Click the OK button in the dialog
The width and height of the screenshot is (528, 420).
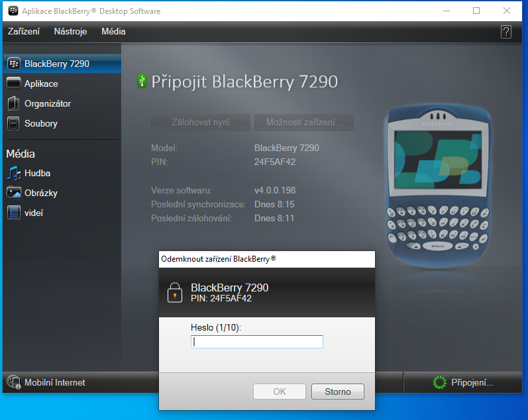(x=280, y=392)
